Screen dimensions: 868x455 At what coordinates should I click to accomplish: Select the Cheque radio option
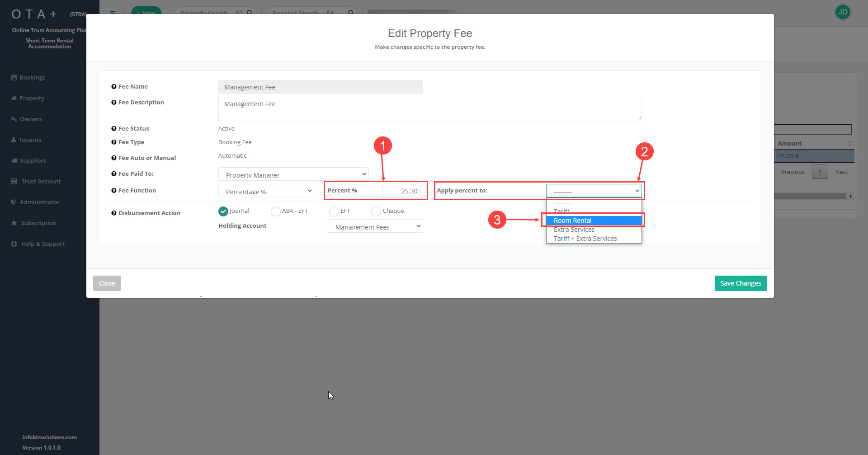(x=376, y=211)
